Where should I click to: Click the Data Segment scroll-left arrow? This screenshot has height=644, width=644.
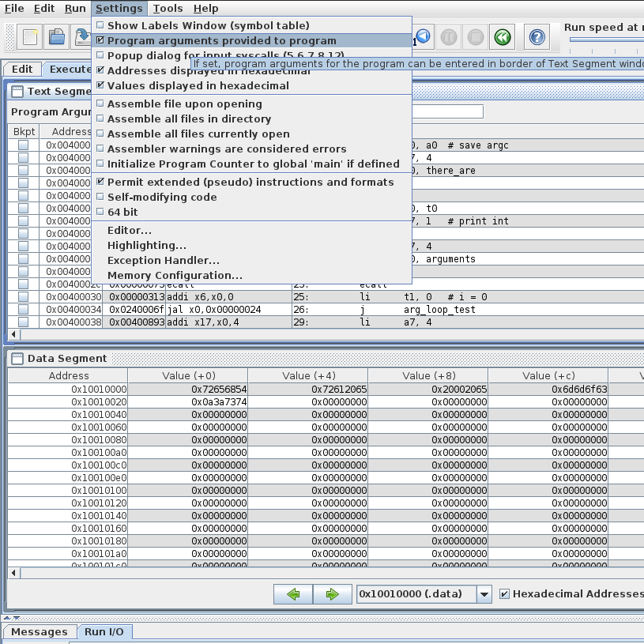(13, 573)
